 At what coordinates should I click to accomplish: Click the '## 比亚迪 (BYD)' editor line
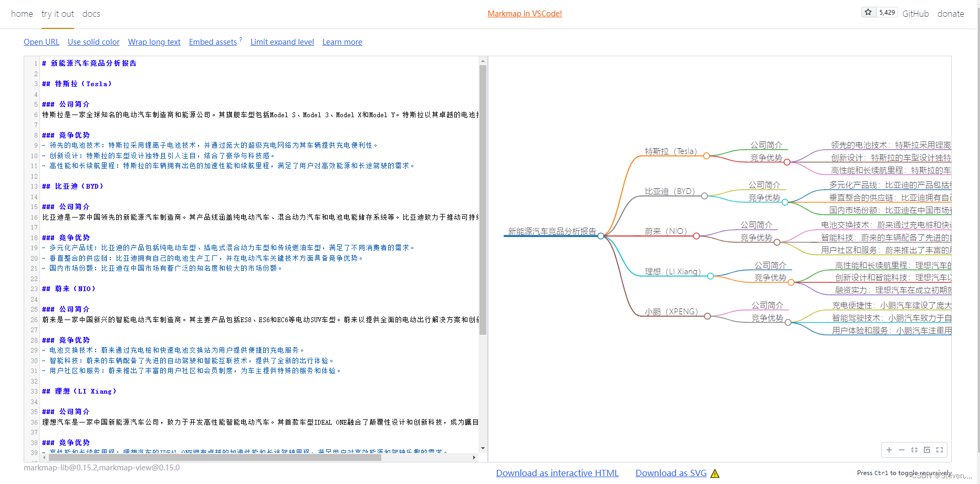[x=72, y=186]
